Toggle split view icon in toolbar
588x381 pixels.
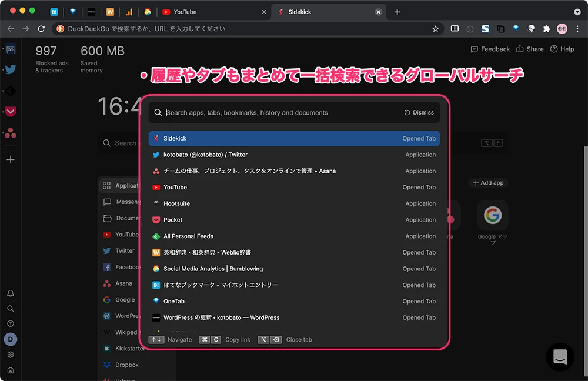455,29
